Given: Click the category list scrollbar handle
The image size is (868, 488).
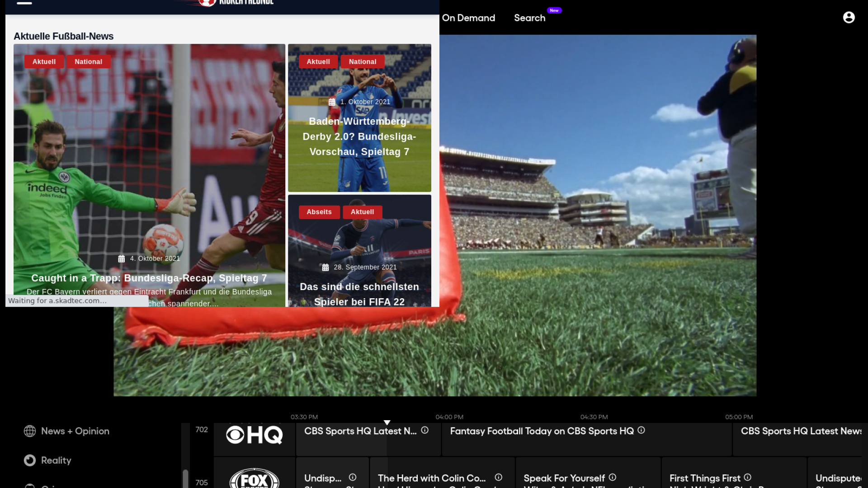Looking at the screenshot, I should 185,478.
